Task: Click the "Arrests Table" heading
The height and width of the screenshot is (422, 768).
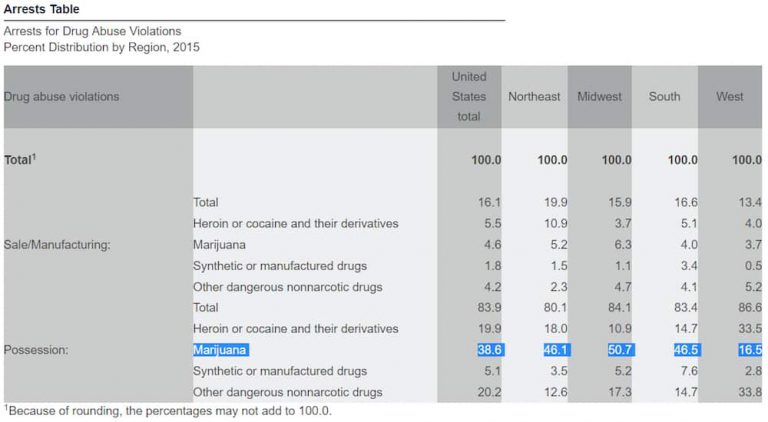Action: (42, 10)
